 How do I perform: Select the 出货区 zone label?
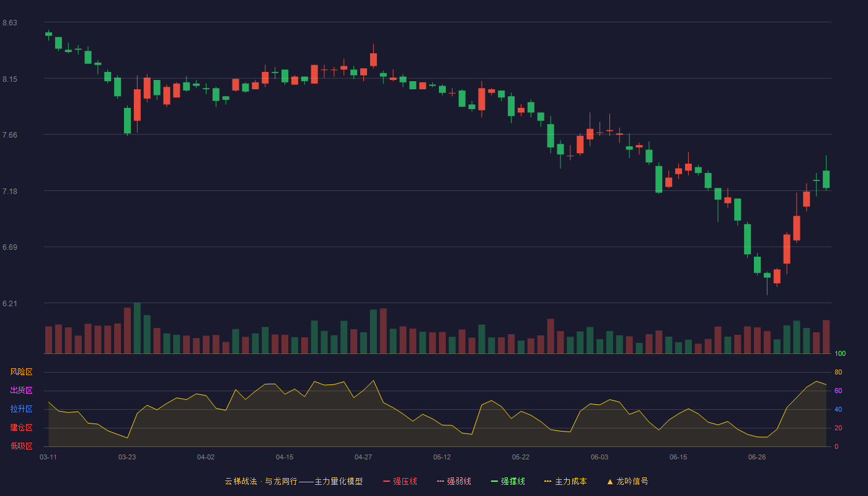(21, 391)
